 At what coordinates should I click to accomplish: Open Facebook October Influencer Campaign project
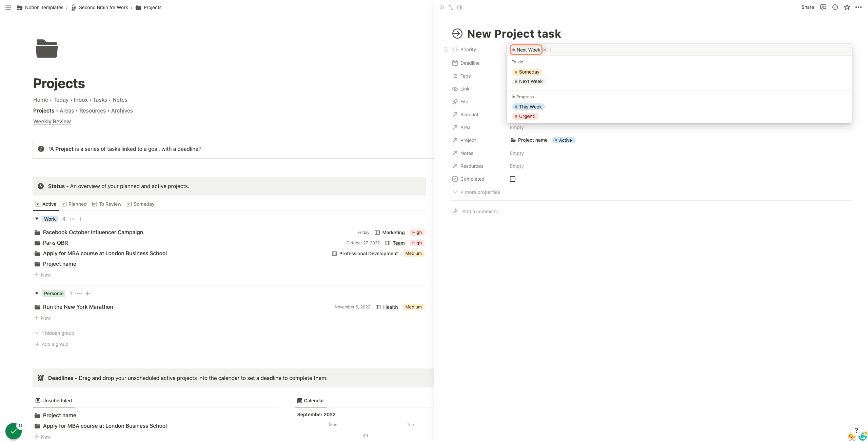tap(93, 232)
